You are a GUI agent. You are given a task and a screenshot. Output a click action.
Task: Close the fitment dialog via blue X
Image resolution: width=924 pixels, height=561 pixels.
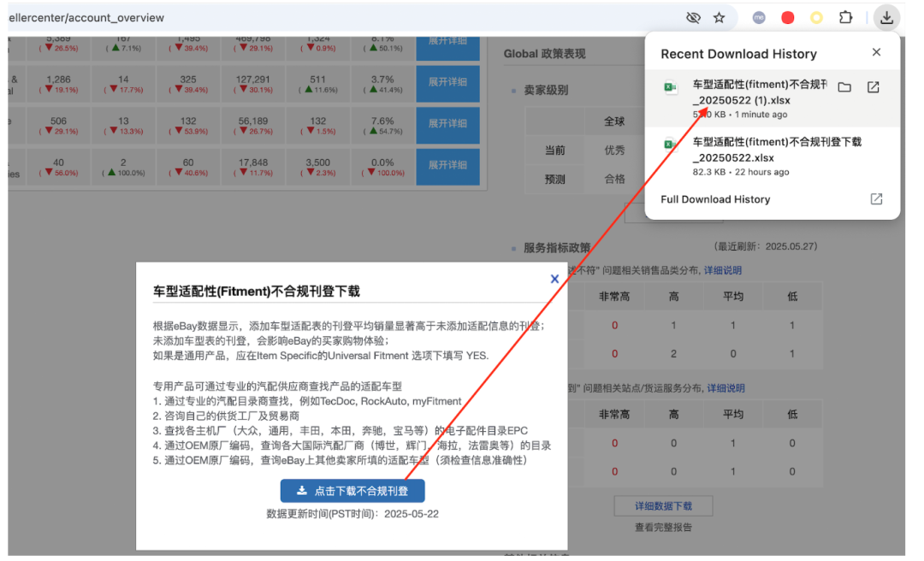click(x=554, y=278)
